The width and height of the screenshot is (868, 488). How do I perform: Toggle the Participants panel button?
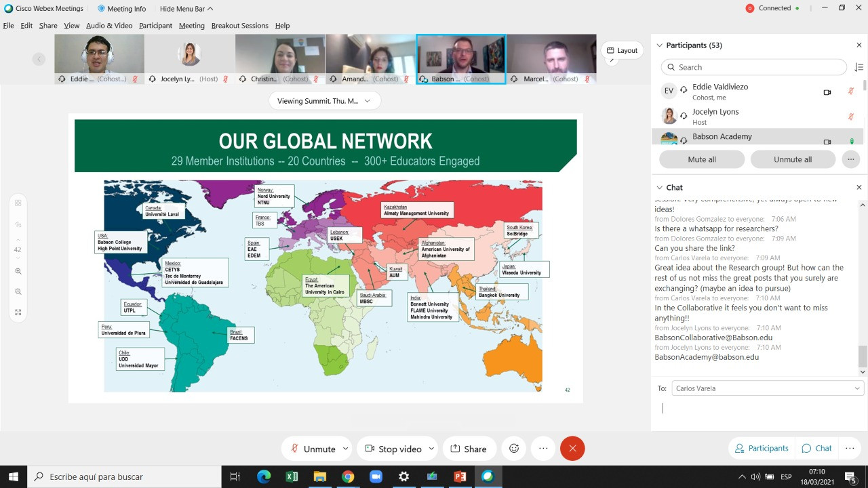point(762,448)
